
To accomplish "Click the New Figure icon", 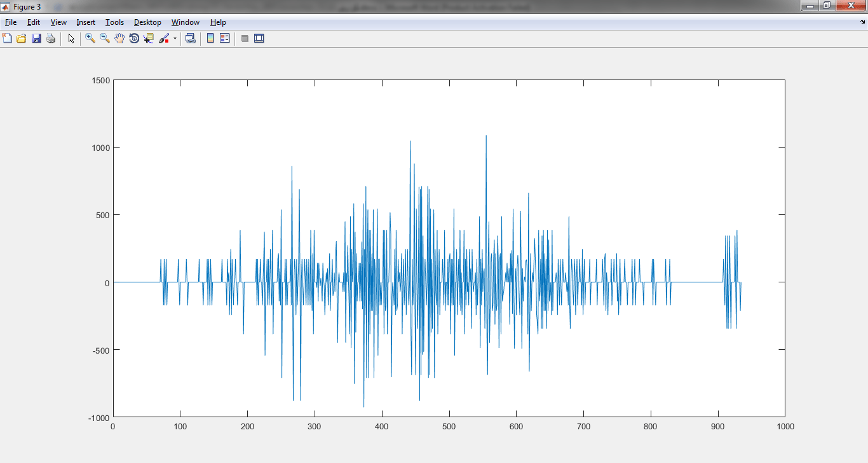I will pyautogui.click(x=7, y=38).
